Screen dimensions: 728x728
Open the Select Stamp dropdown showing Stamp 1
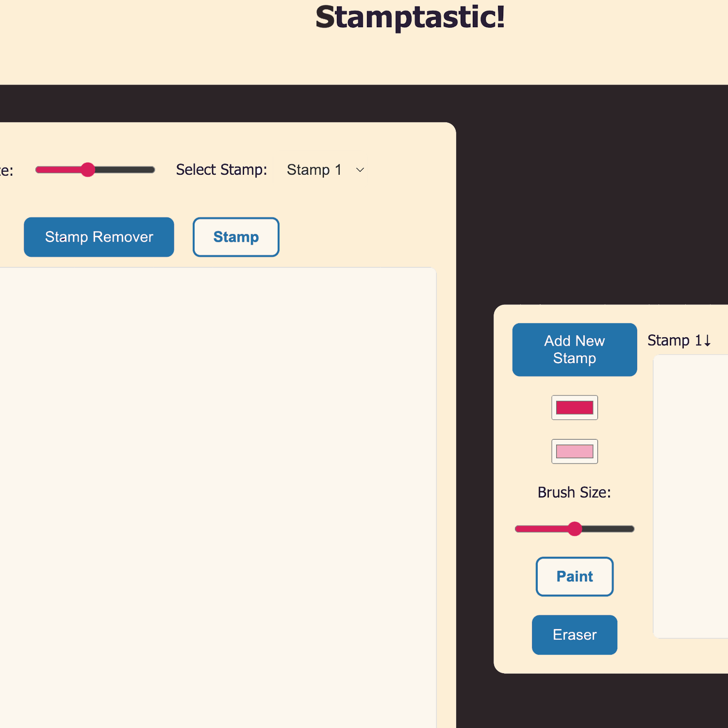tap(325, 170)
